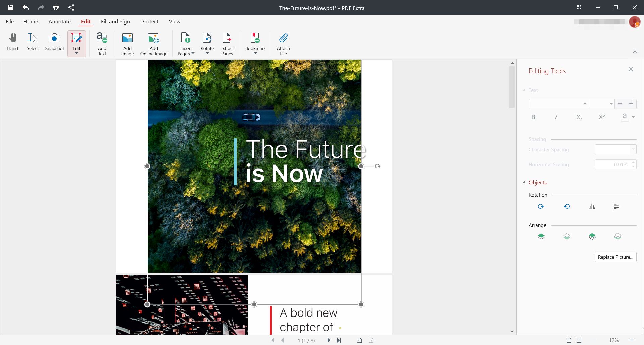Open the Fill and Sign tab
This screenshot has width=644, height=345.
click(115, 21)
